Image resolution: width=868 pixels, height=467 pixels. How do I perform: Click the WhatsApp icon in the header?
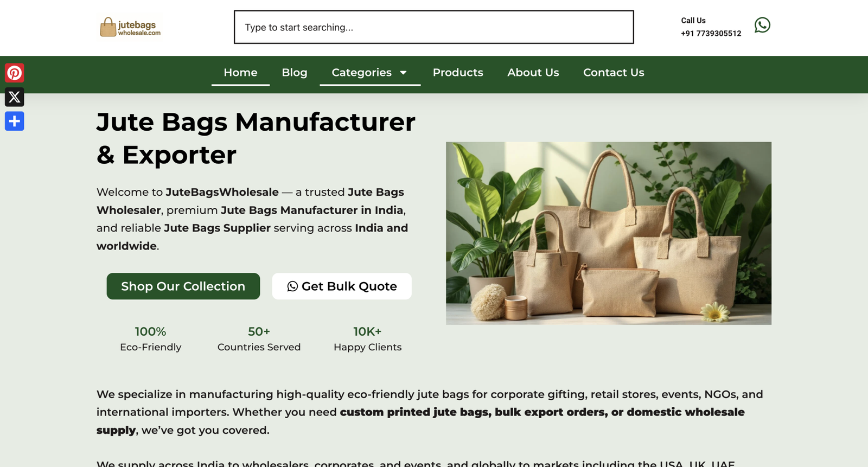pos(762,25)
